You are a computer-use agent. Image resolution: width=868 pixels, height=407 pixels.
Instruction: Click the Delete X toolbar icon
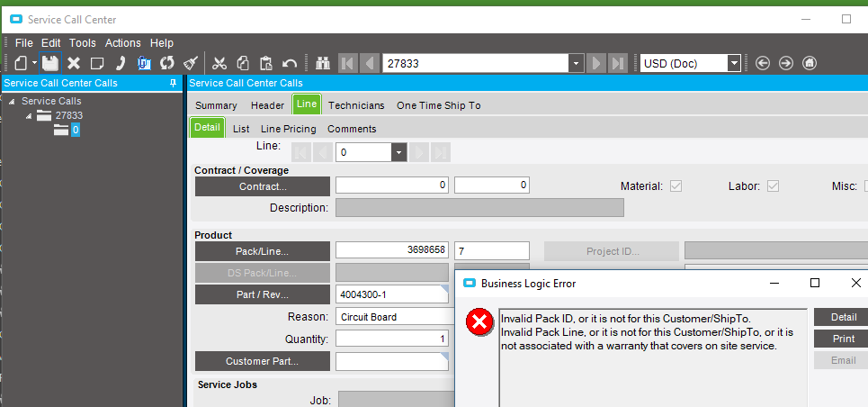pyautogui.click(x=74, y=63)
